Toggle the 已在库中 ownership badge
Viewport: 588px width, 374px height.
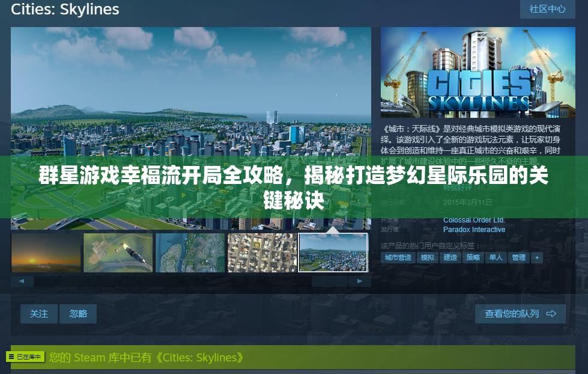coord(25,357)
